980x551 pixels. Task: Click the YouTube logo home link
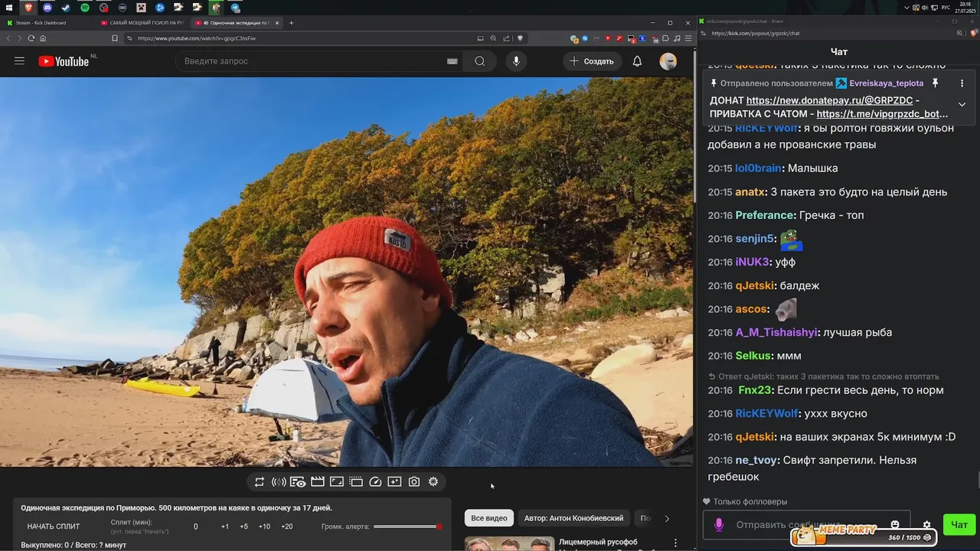tap(64, 61)
